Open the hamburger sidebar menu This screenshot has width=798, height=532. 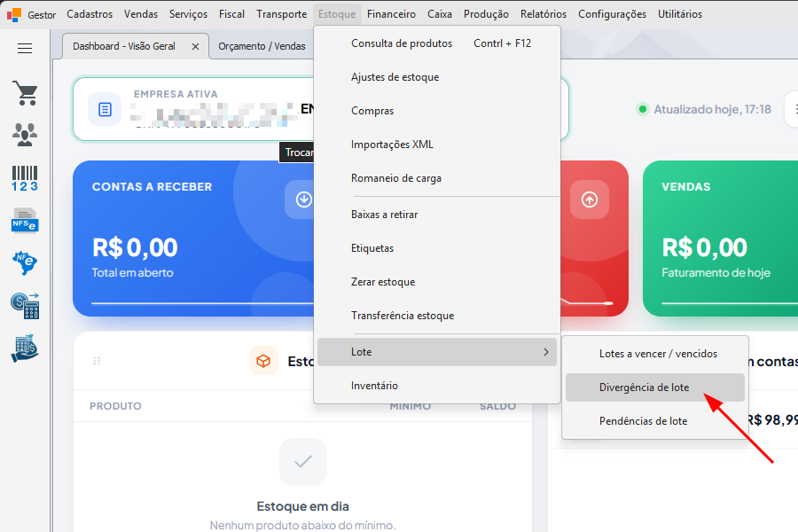coord(25,49)
